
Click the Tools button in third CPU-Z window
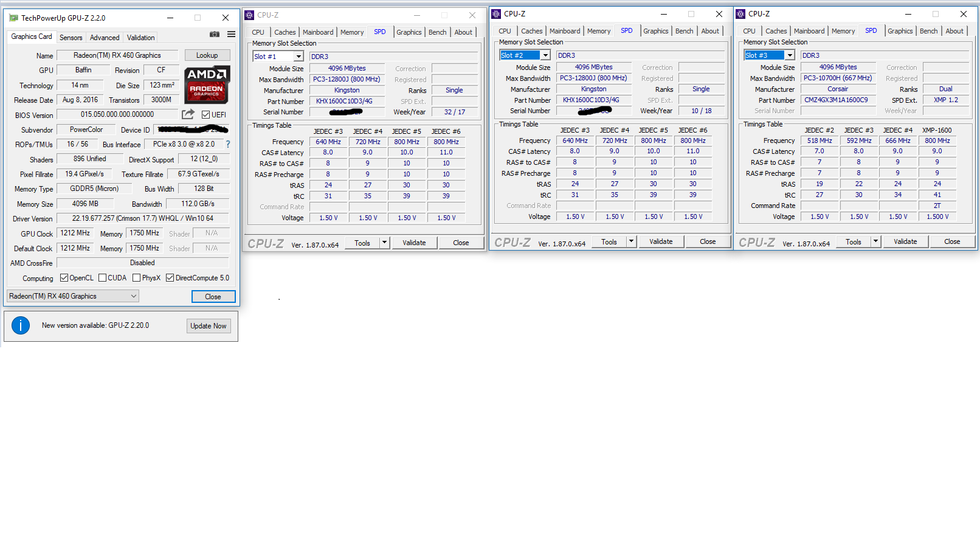[x=854, y=241]
